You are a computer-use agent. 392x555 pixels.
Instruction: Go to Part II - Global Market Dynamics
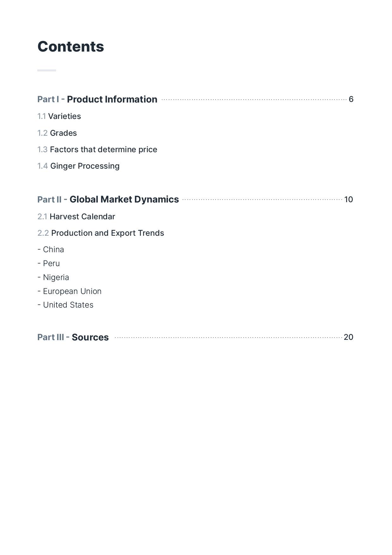point(108,200)
